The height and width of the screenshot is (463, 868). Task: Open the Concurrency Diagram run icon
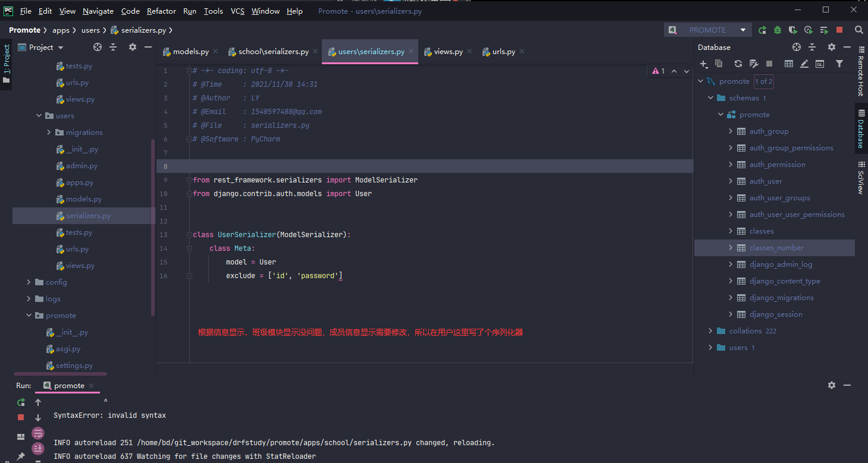click(x=824, y=30)
